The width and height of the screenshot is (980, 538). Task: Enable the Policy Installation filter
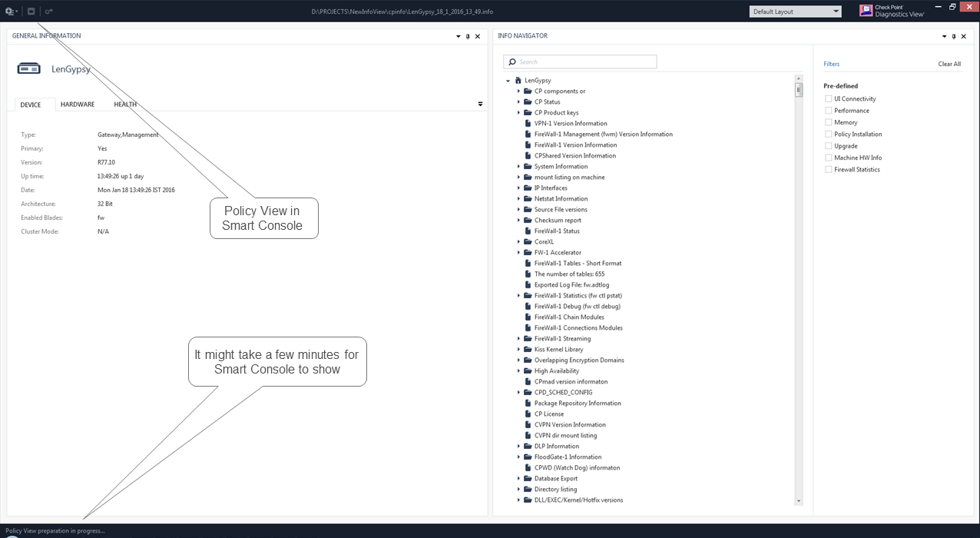pos(828,134)
